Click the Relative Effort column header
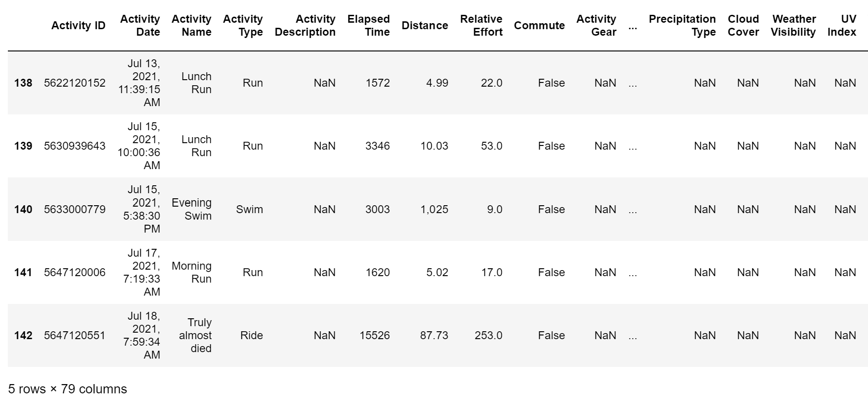The image size is (868, 404). (481, 25)
